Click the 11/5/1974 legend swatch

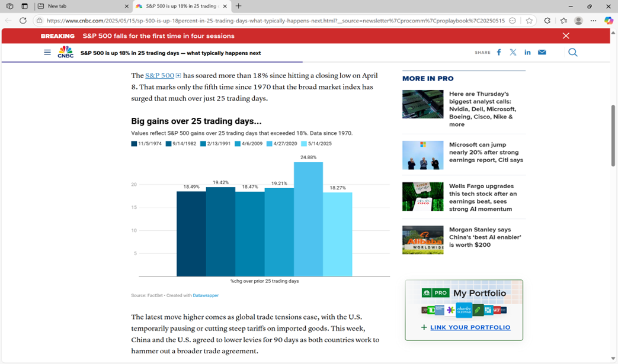pos(134,144)
